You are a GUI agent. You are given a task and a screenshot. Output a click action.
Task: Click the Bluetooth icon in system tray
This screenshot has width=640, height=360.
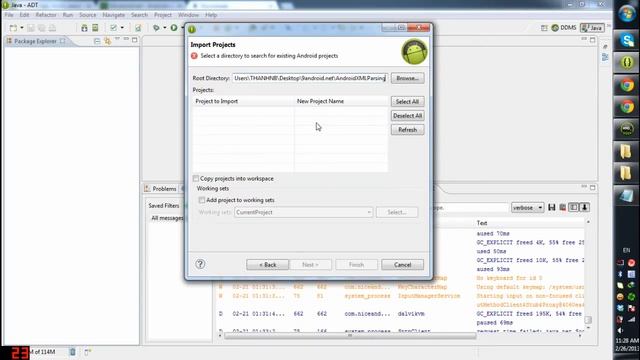620,274
